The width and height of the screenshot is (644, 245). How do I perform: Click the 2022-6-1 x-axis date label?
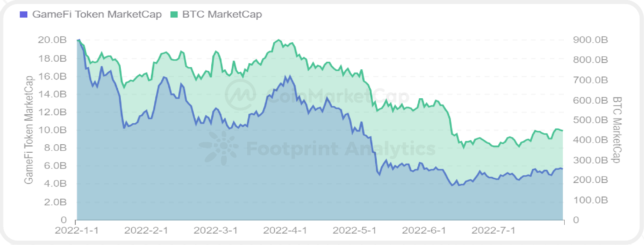[x=424, y=230]
